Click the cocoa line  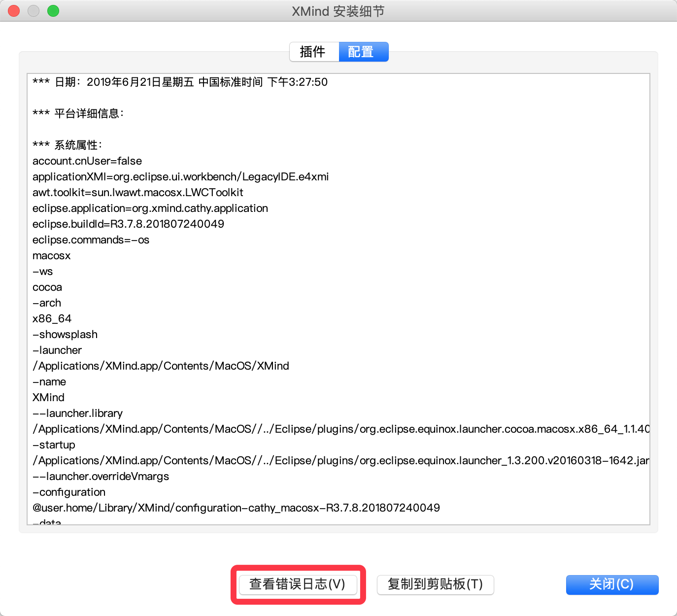pyautogui.click(x=47, y=287)
